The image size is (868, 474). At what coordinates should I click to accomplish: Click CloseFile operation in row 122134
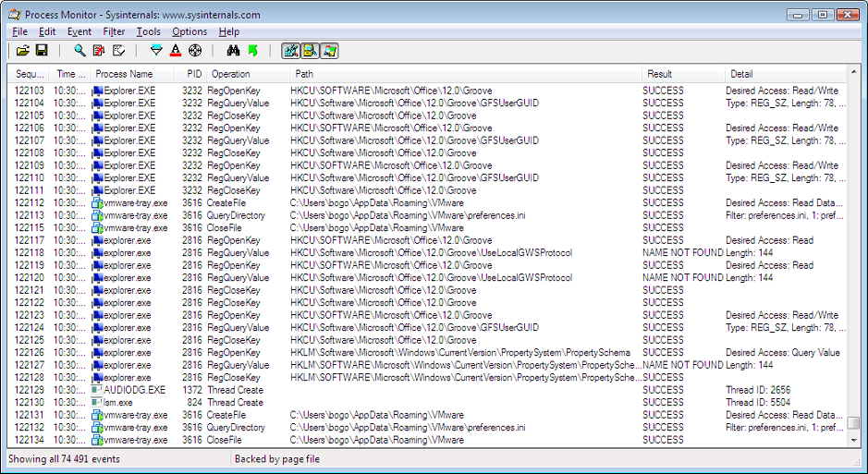click(x=225, y=440)
